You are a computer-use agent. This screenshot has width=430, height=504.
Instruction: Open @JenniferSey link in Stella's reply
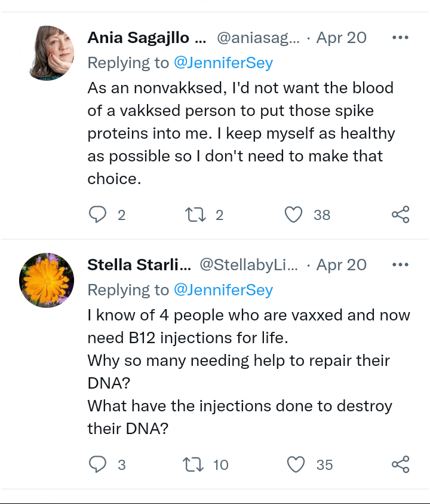click(223, 290)
